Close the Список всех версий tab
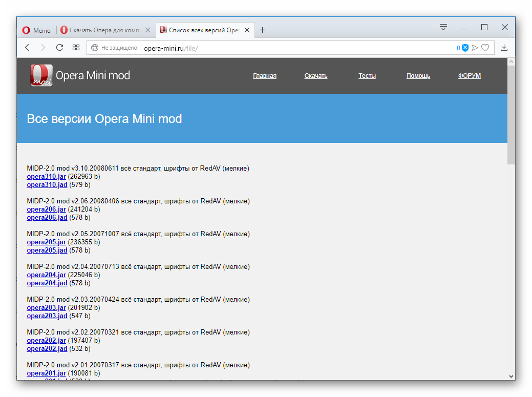The height and width of the screenshot is (397, 532). [247, 30]
